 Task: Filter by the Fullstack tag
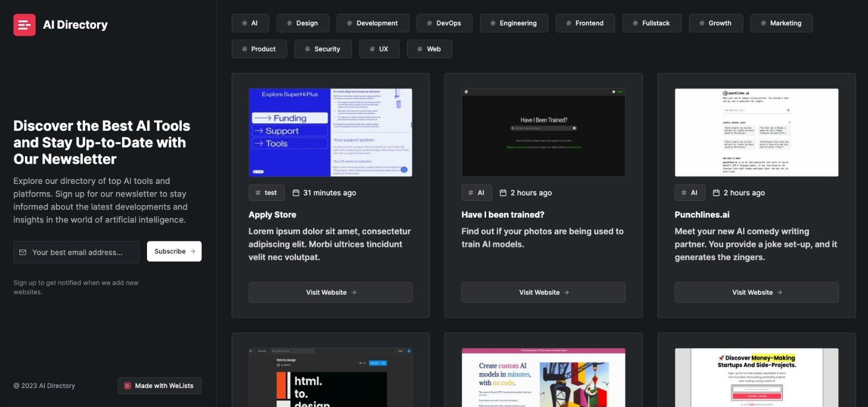tap(652, 23)
